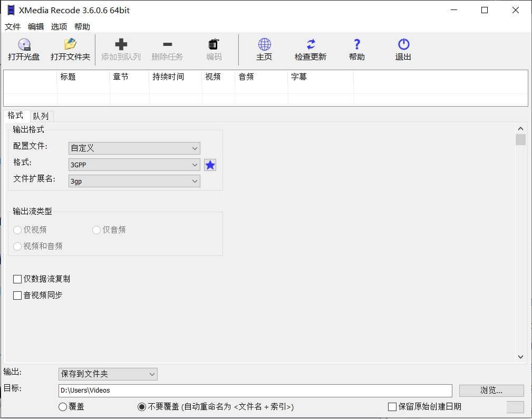
Task: Select the 仅音频 radio button
Action: tap(96, 230)
